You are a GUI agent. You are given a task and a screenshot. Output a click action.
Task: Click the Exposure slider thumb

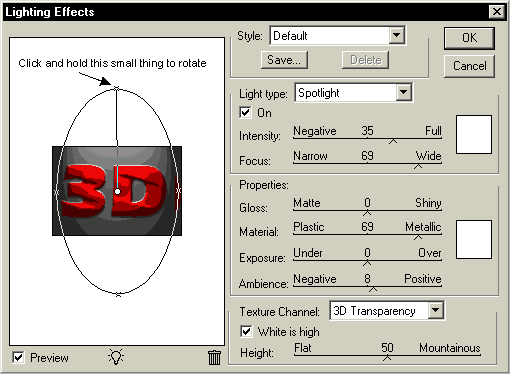point(367,263)
